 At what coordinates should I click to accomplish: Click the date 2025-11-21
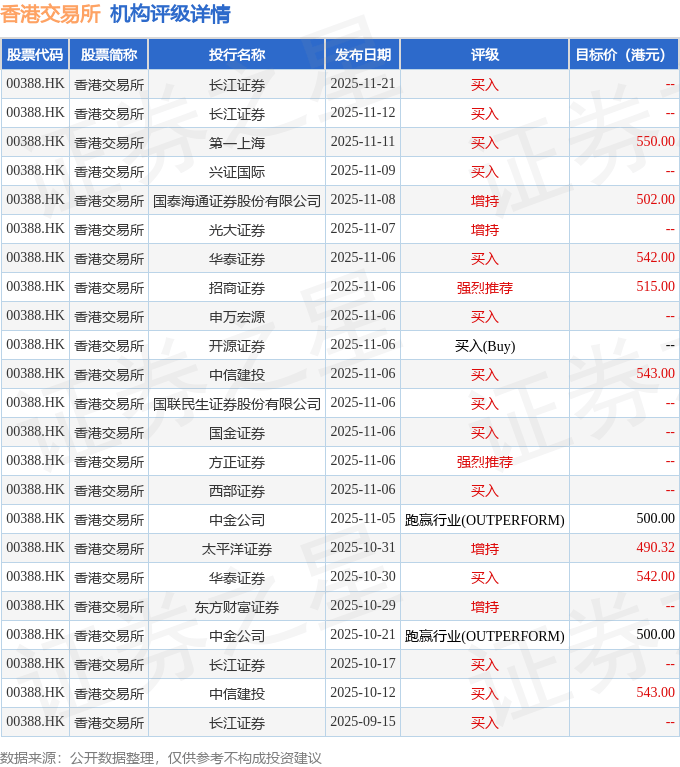click(x=363, y=83)
